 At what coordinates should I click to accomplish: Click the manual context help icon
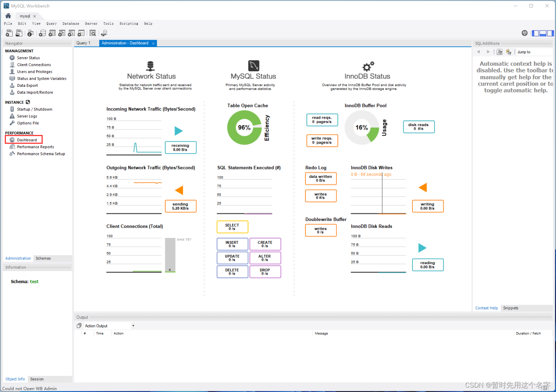500,52
